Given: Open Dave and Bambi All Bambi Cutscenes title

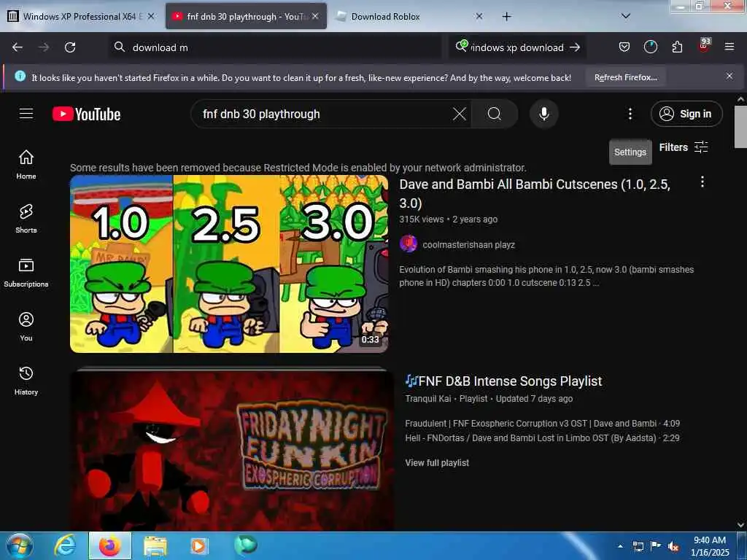Looking at the screenshot, I should pyautogui.click(x=535, y=193).
